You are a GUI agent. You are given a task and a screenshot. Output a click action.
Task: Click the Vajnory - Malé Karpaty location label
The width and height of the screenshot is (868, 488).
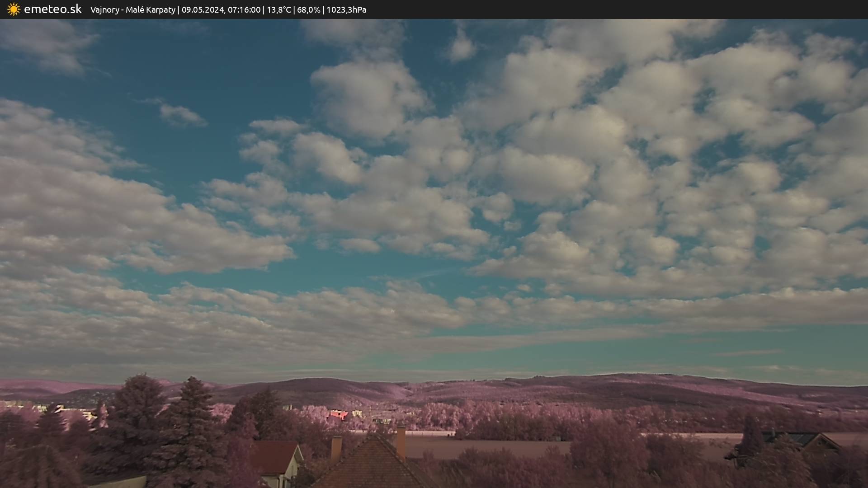132,10
